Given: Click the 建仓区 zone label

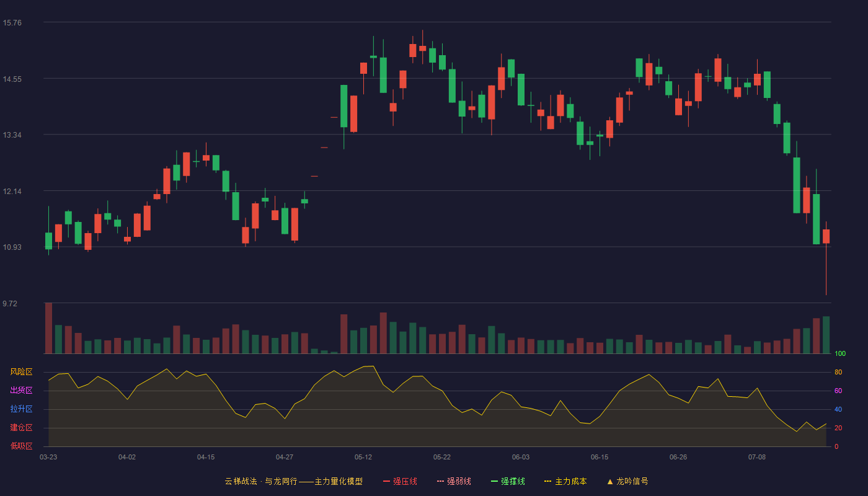Looking at the screenshot, I should (x=21, y=428).
